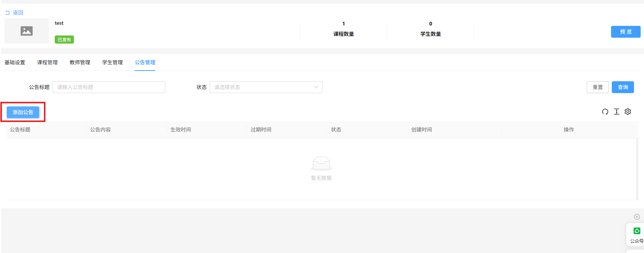
Task: Click the 查询 search button
Action: pyautogui.click(x=623, y=87)
